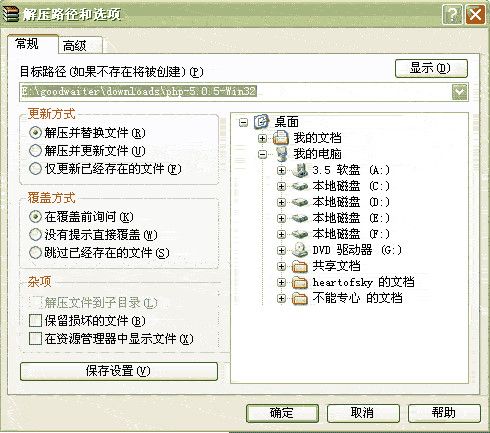
Task: Select 仅更新已经存在的文件 radio option
Action: coord(35,169)
